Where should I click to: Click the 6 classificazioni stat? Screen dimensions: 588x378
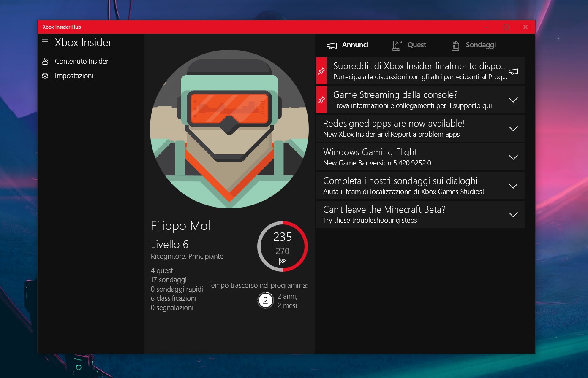[174, 299]
